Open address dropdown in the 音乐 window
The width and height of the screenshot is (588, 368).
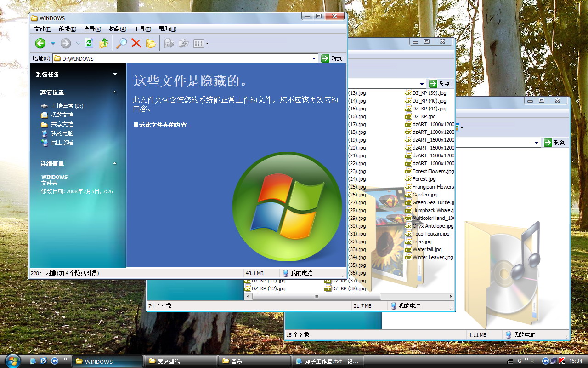537,143
